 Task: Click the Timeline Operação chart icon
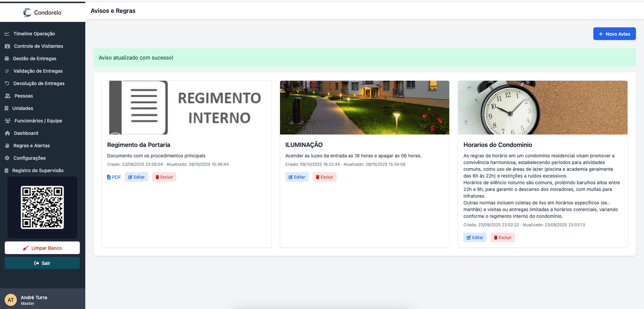[7, 34]
